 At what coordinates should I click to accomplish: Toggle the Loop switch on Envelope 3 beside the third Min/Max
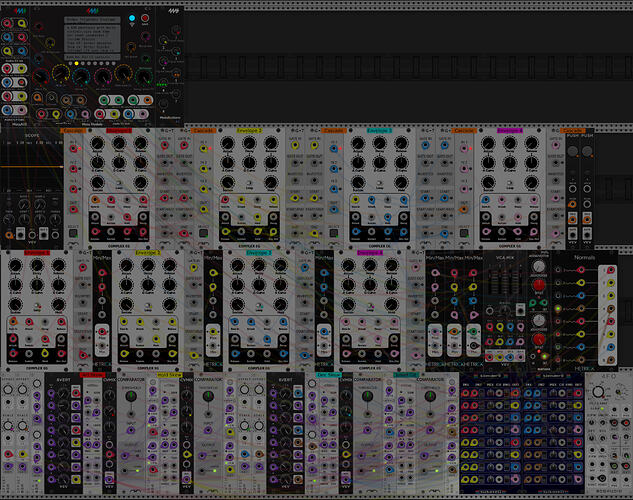pos(259,306)
